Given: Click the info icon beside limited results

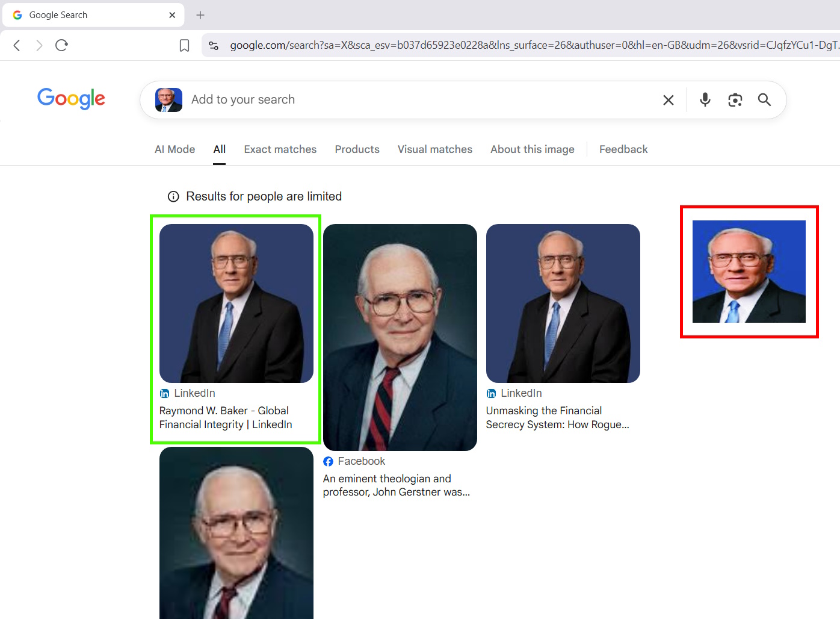Looking at the screenshot, I should pyautogui.click(x=173, y=196).
